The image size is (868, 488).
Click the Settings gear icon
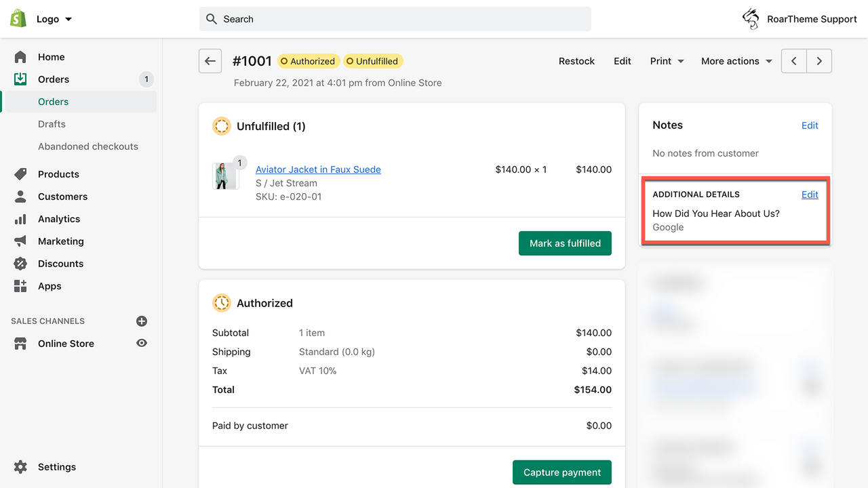[20, 467]
